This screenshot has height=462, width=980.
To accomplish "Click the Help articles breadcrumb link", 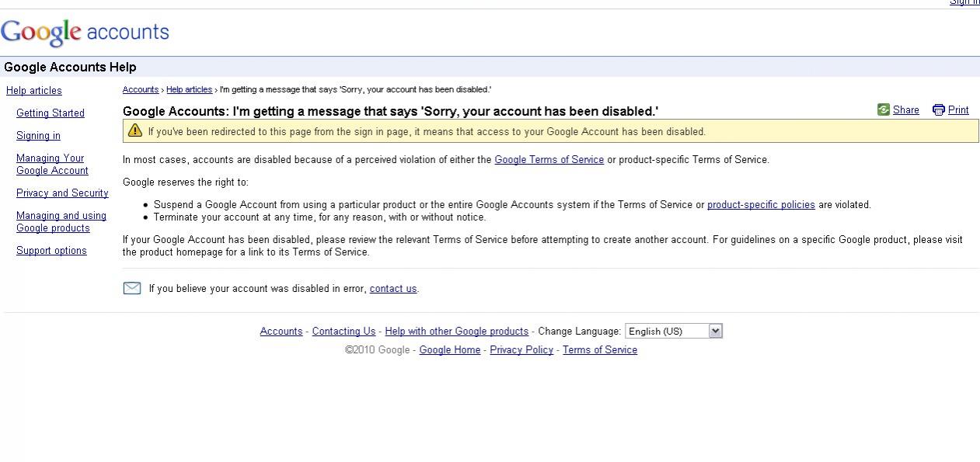I will (x=189, y=89).
